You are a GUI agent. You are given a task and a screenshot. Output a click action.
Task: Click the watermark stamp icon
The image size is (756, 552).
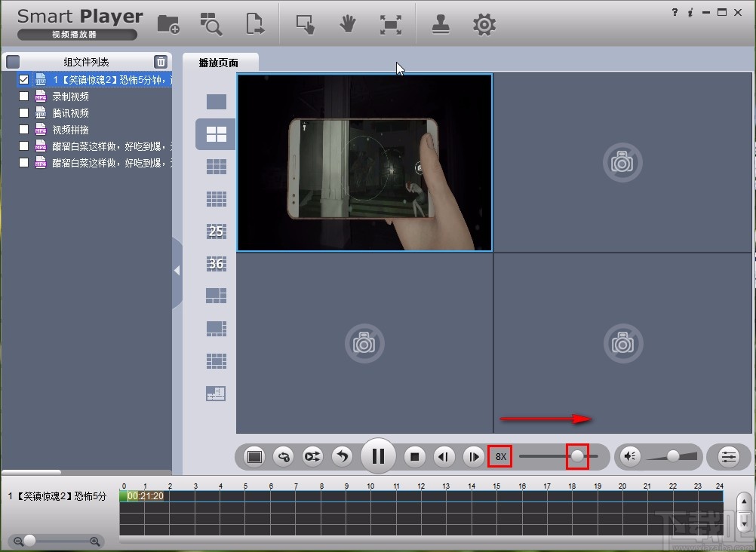click(x=441, y=24)
